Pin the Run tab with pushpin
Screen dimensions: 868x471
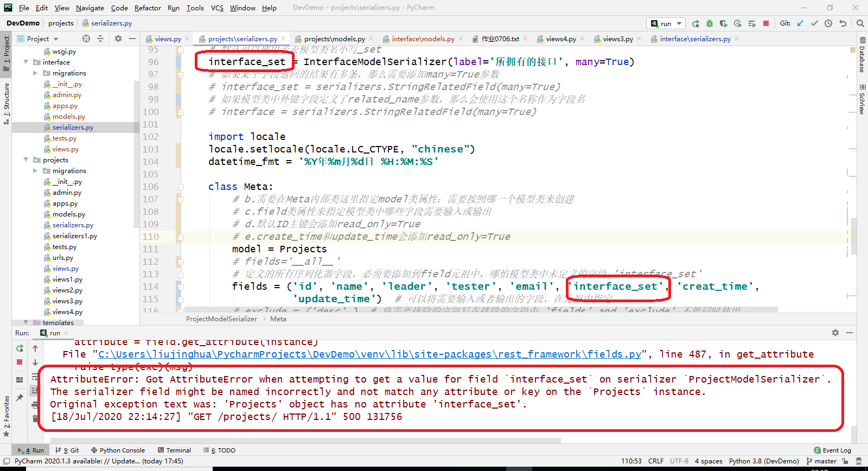coord(20,398)
